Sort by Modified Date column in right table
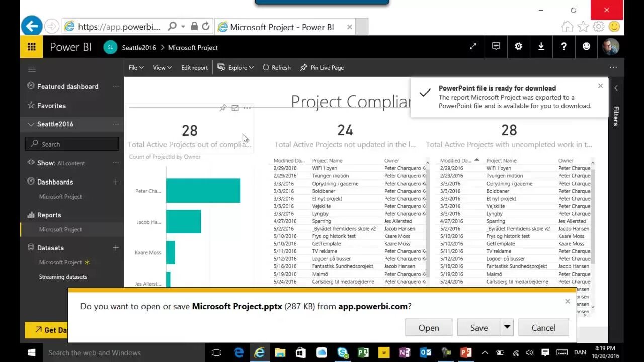 455,161
